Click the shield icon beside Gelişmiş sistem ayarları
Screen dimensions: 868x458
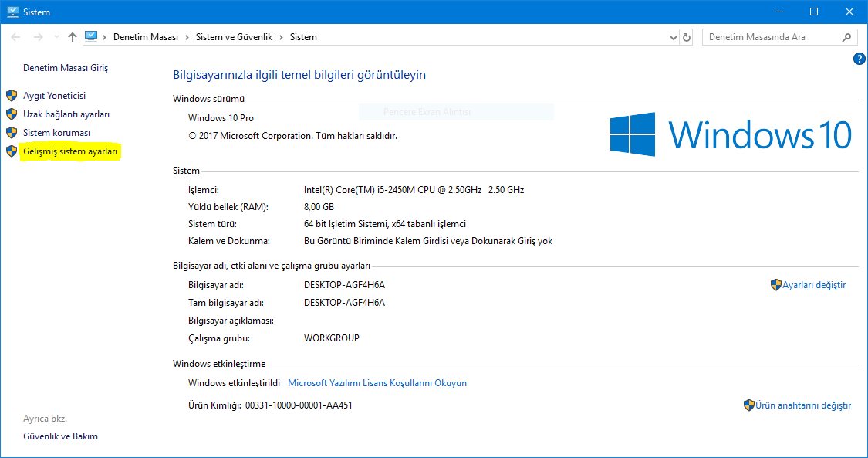(12, 151)
